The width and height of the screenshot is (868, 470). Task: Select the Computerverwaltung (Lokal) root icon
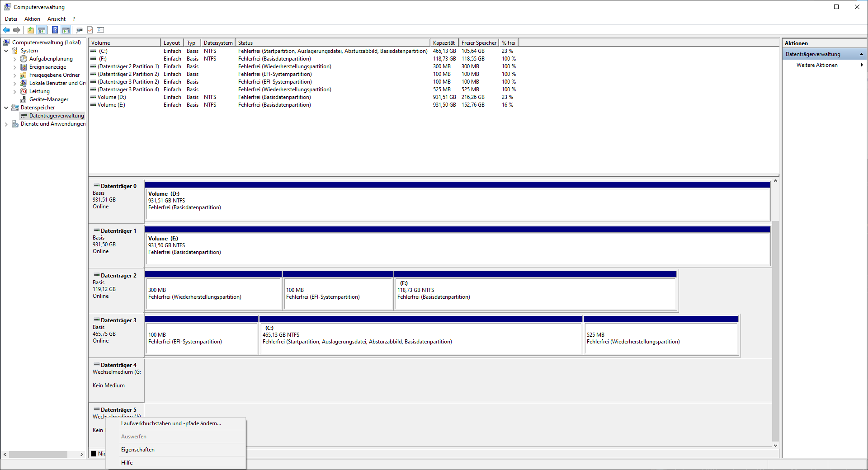(x=7, y=42)
